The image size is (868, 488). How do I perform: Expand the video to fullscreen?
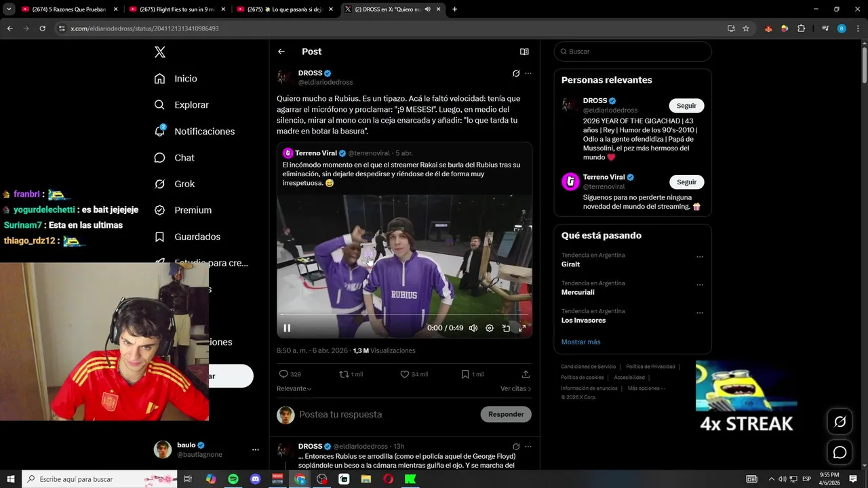tap(522, 328)
